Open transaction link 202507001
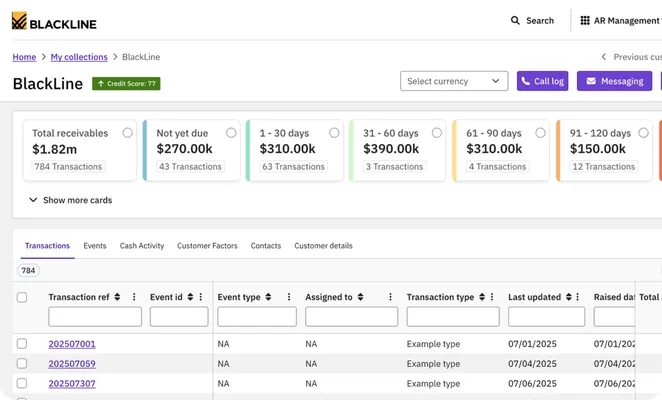Image resolution: width=662 pixels, height=400 pixels. point(72,344)
